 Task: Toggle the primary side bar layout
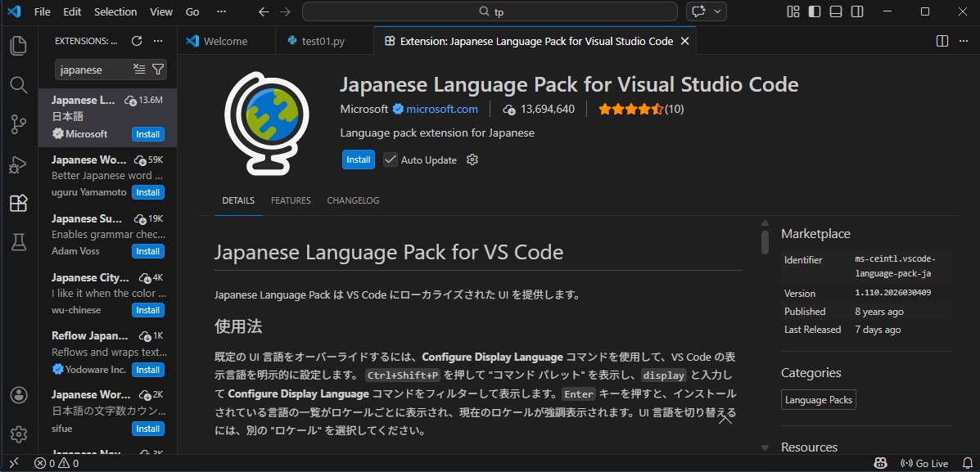point(814,11)
